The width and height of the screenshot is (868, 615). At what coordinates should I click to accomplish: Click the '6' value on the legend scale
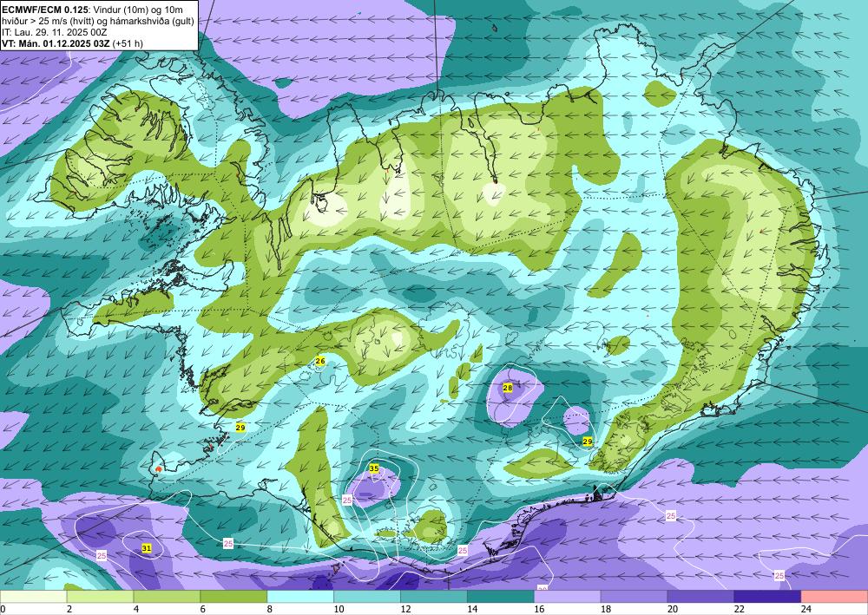[204, 609]
